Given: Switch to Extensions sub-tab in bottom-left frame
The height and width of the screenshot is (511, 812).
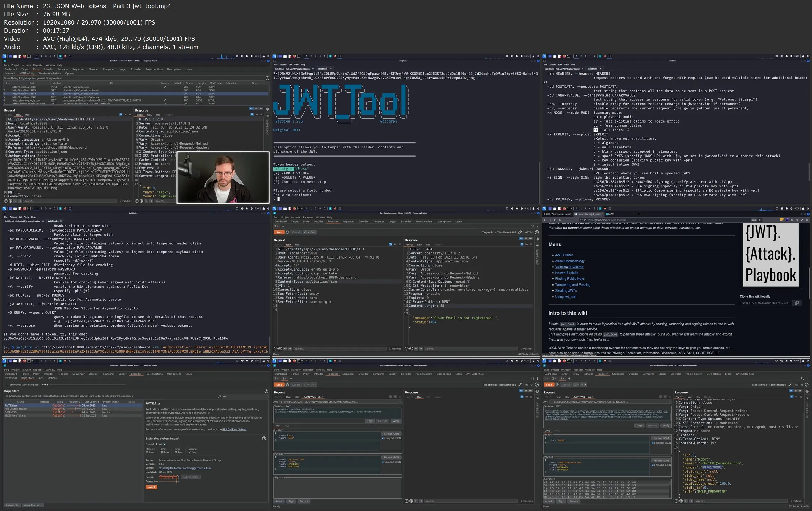Looking at the screenshot, I should point(11,378).
